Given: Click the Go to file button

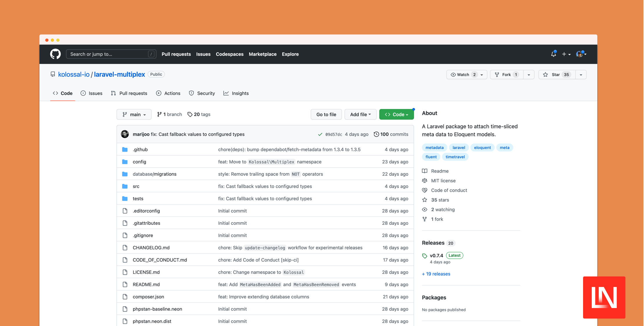Looking at the screenshot, I should [x=326, y=114].
